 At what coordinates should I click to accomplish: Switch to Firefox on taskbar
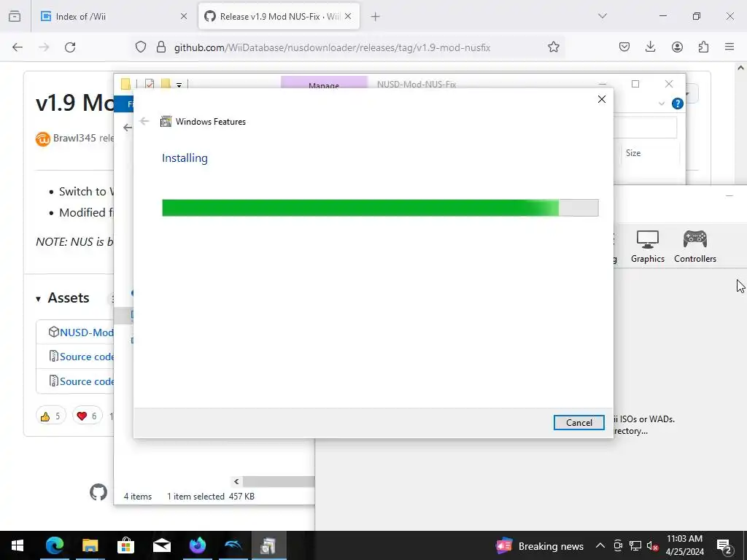pyautogui.click(x=197, y=545)
